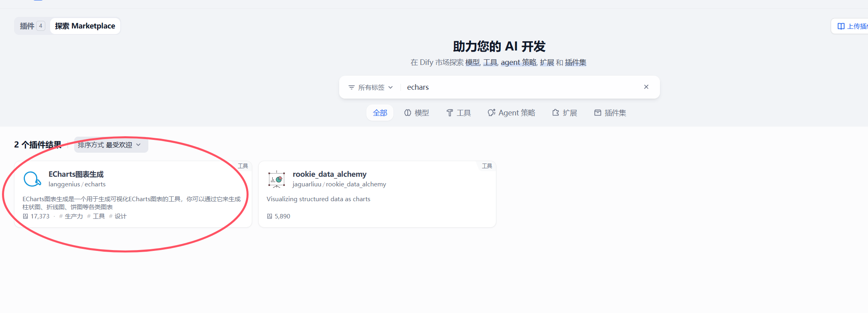This screenshot has height=313, width=868.
Task: Click the puzzle icon on 扩展 tab
Action: click(x=556, y=113)
